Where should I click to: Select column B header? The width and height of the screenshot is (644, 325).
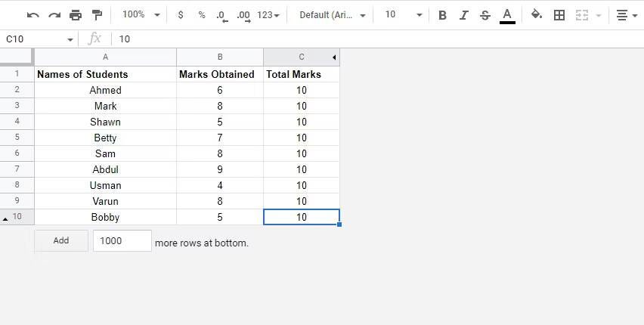pos(220,57)
